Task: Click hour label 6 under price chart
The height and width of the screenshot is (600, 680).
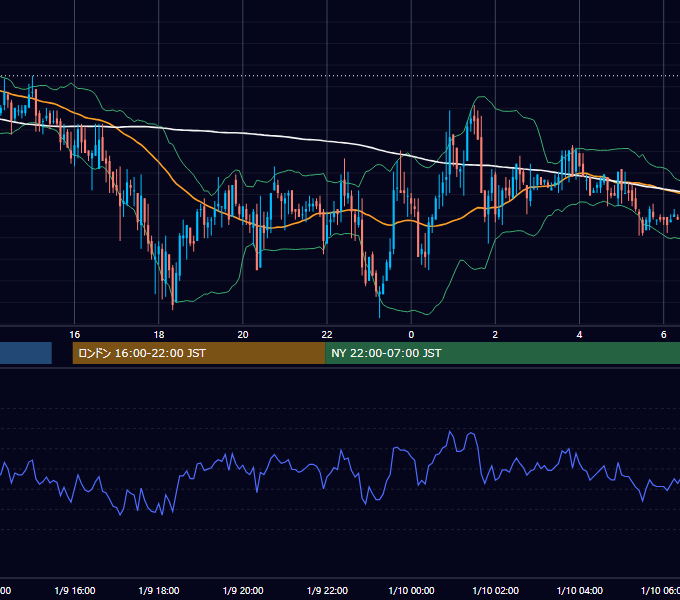Action: (664, 334)
